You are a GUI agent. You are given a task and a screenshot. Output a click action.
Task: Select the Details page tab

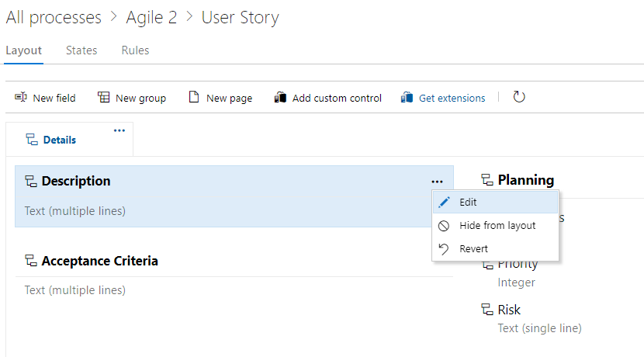coord(59,140)
